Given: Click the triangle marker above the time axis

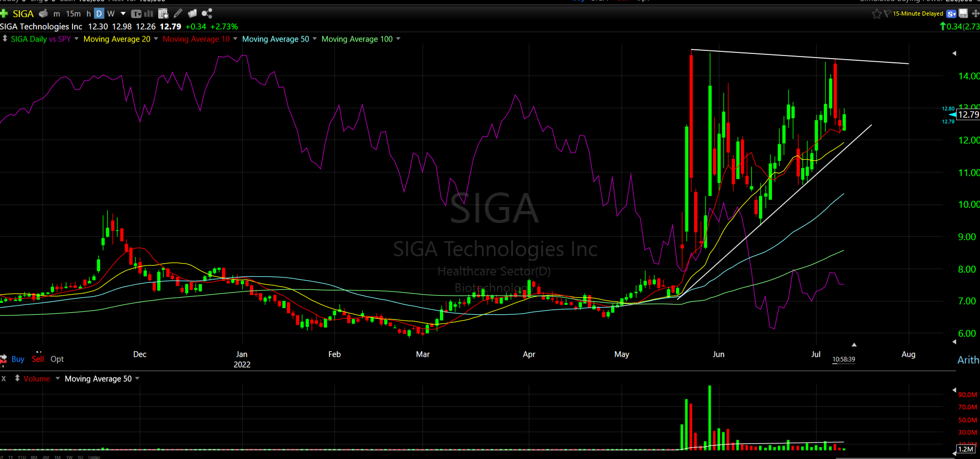Looking at the screenshot, I should (x=854, y=344).
